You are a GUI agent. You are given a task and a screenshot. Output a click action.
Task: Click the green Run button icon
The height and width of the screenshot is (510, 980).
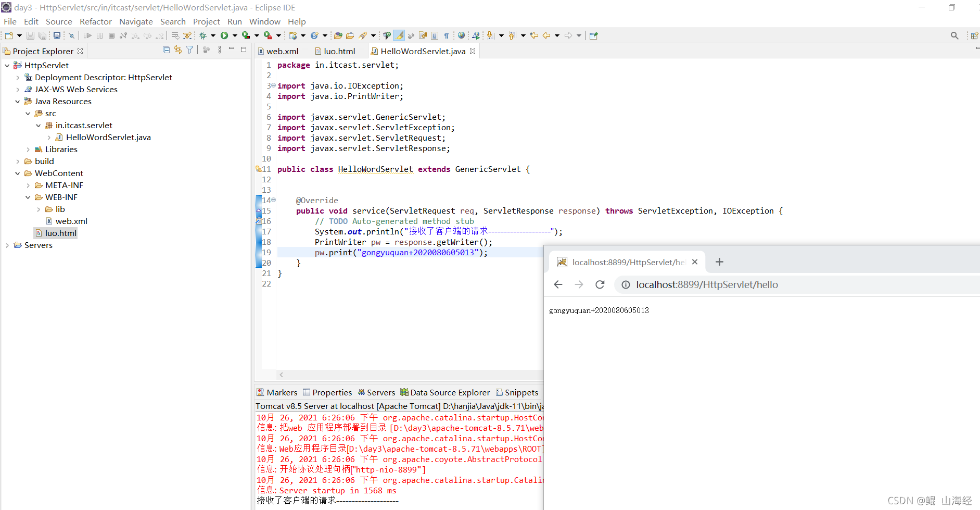click(224, 35)
